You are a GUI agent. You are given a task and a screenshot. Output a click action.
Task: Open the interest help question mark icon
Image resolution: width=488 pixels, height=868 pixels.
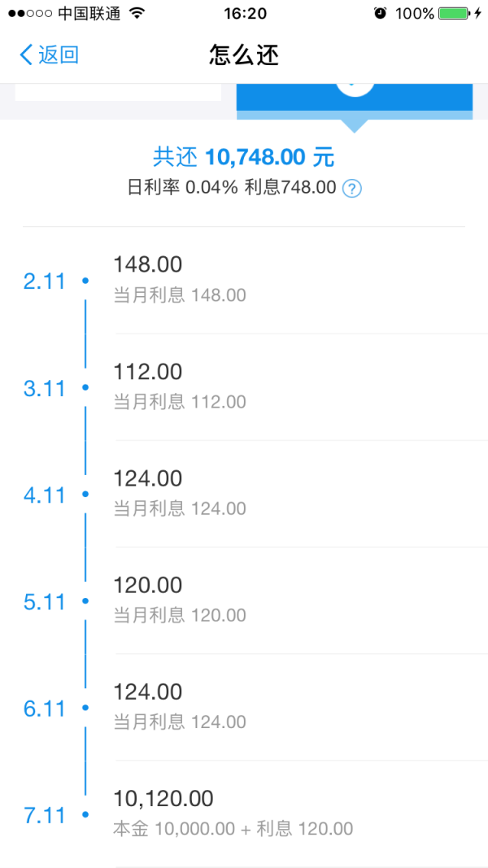(351, 187)
